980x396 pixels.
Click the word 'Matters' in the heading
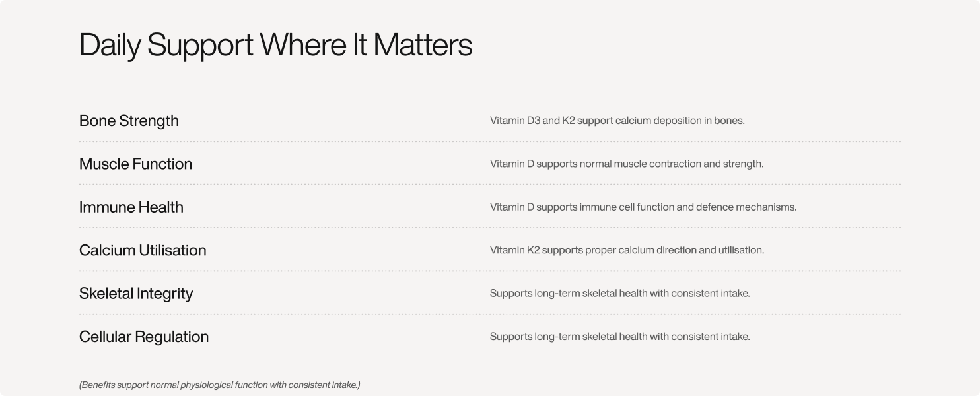point(423,45)
